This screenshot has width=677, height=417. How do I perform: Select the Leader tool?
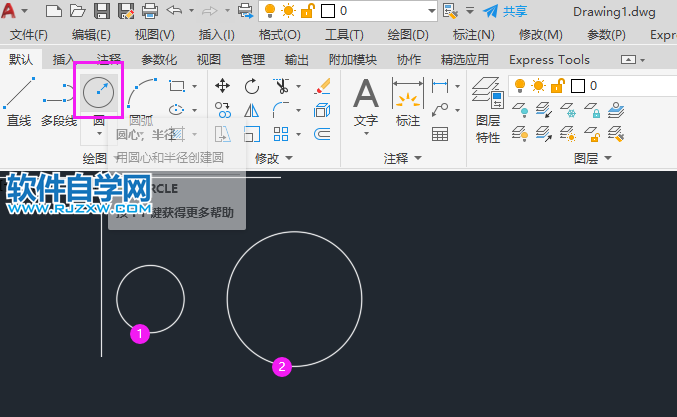click(x=440, y=110)
